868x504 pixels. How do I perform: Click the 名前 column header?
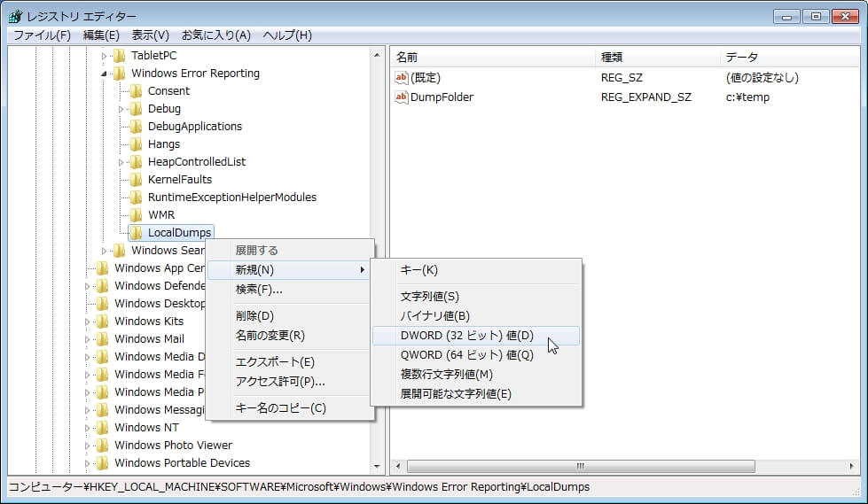click(492, 57)
